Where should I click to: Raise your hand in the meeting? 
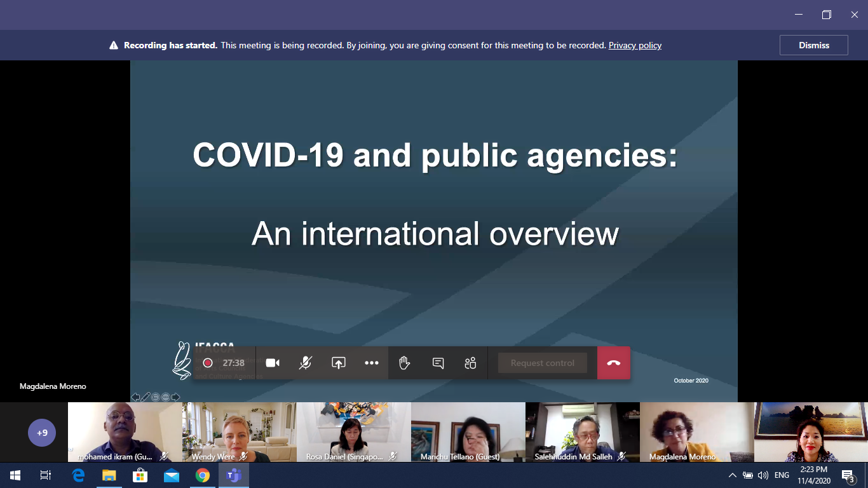[404, 363]
